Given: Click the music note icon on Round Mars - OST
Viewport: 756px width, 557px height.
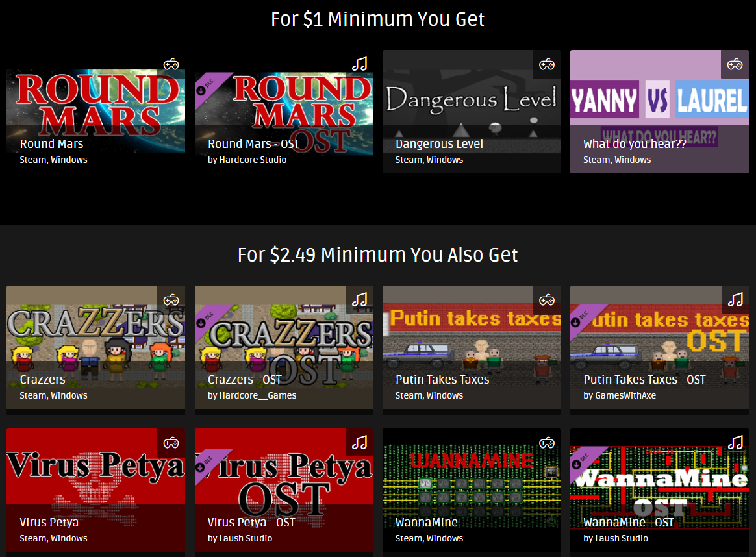Looking at the screenshot, I should (x=359, y=64).
